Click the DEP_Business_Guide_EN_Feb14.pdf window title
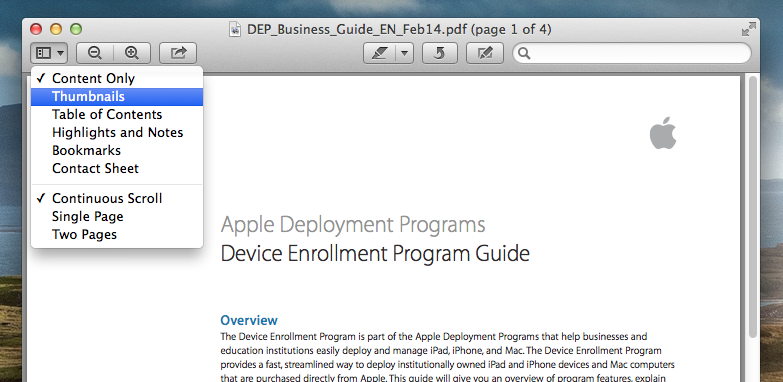The height and width of the screenshot is (382, 783). (x=399, y=29)
